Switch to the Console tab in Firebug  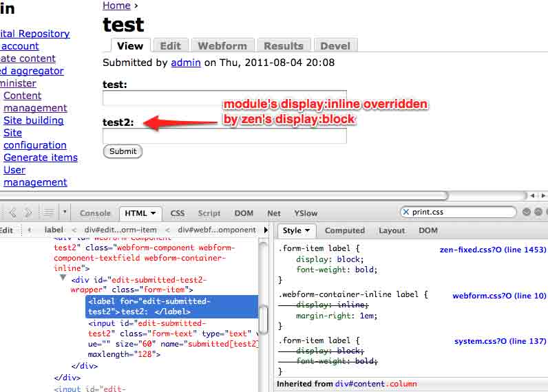95,213
